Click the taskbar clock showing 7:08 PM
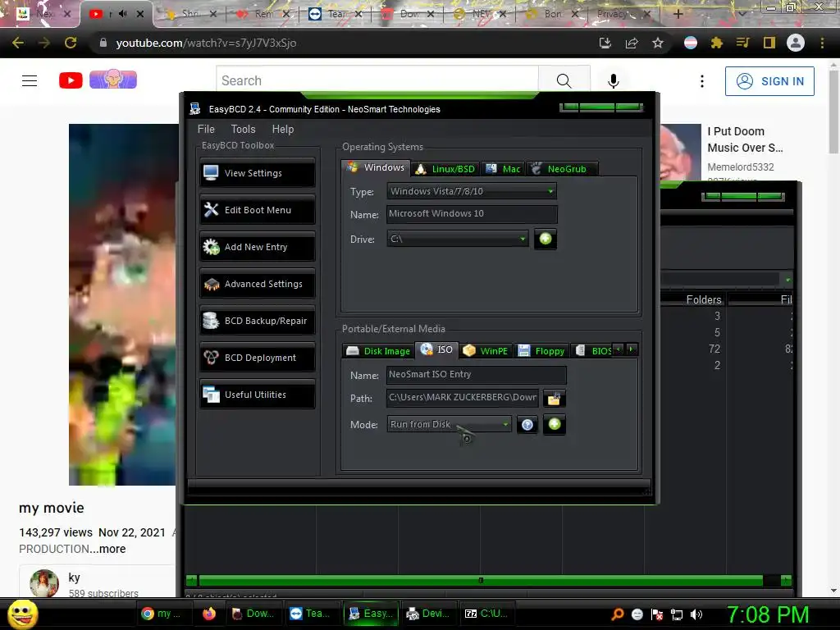Viewport: 840px width, 630px height. pyautogui.click(x=768, y=614)
